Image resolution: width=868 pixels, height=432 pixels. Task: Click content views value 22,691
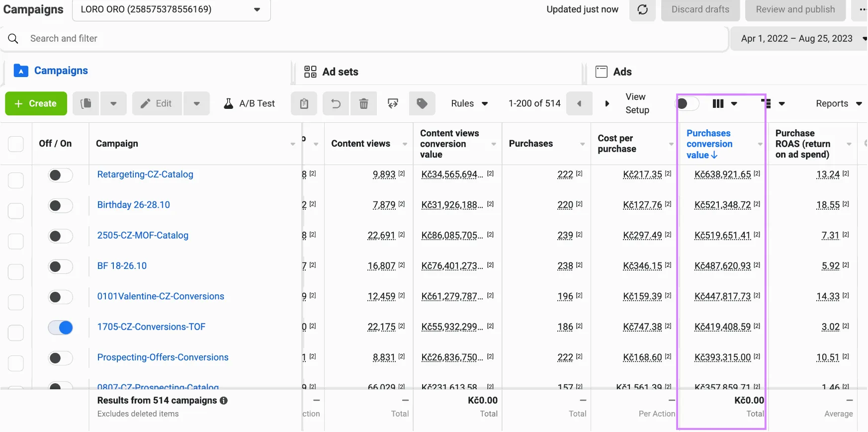click(x=381, y=235)
